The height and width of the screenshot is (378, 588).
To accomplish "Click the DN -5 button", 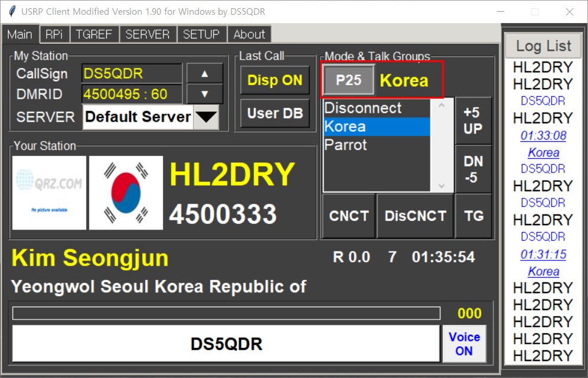I will 472,169.
